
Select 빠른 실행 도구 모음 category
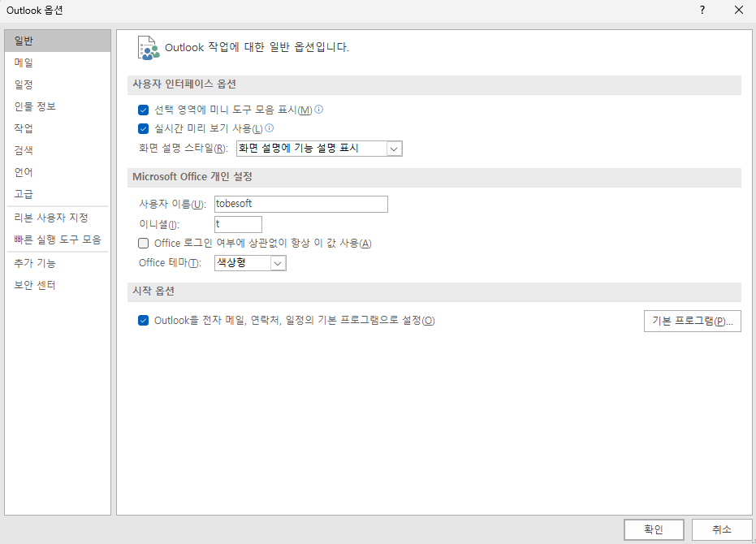tap(58, 240)
